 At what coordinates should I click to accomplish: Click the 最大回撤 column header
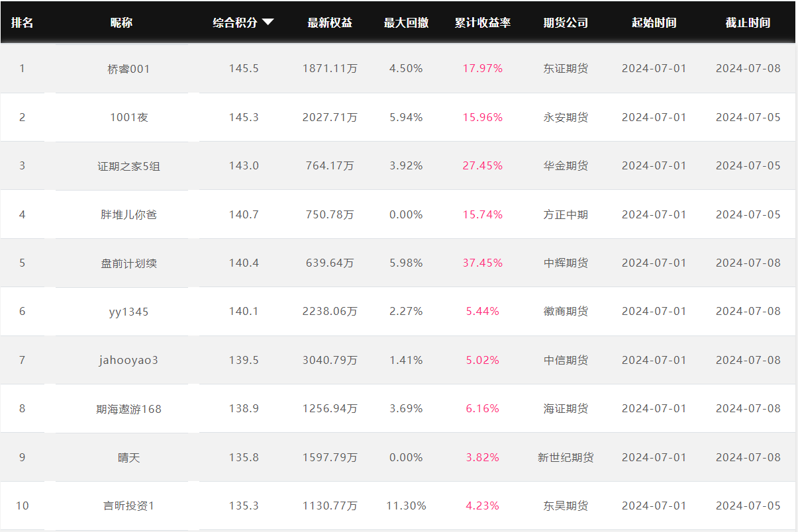[406, 22]
